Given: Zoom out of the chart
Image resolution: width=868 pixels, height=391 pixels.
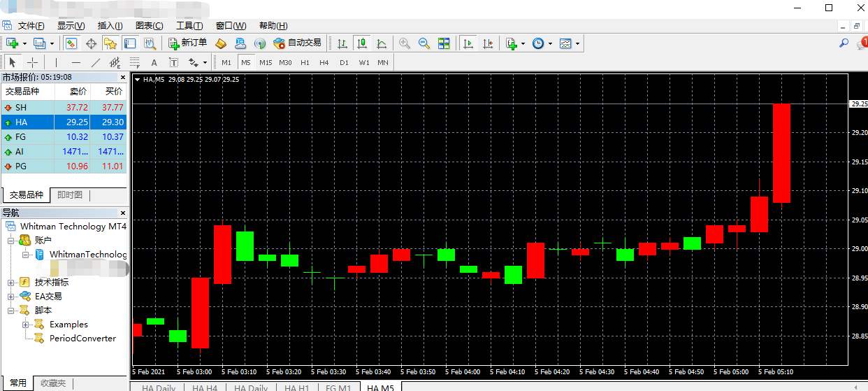Looking at the screenshot, I should [x=424, y=43].
